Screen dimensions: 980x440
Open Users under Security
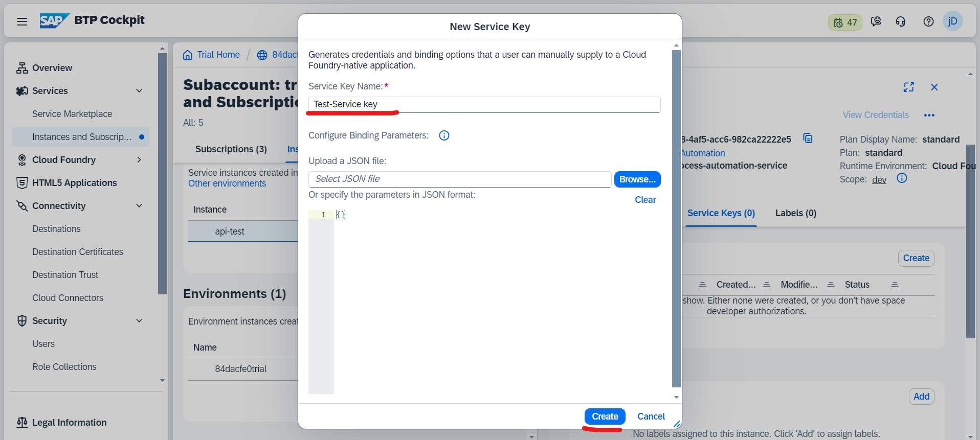(43, 344)
